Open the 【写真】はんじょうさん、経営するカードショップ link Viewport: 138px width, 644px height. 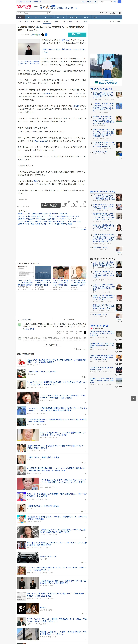point(64,51)
